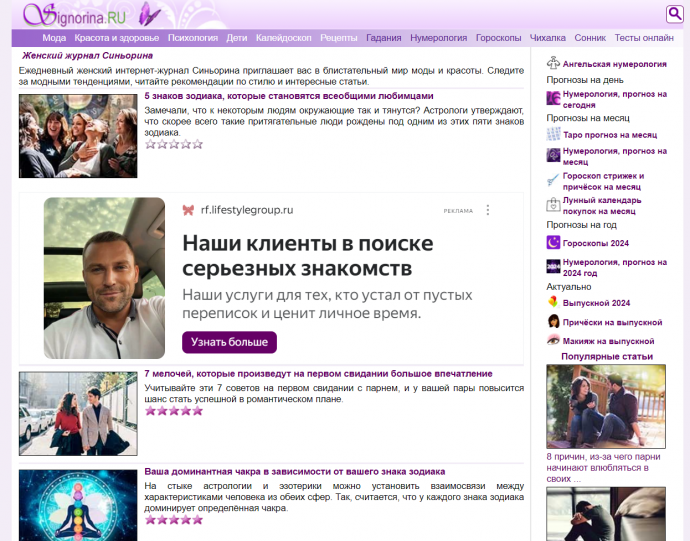Viewport: 690px width, 541px height.
Task: Click the tarot cards icon
Action: [x=553, y=134]
